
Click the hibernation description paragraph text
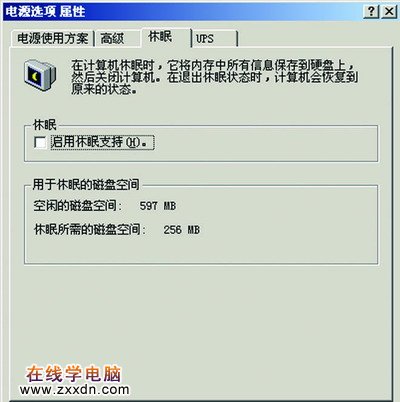point(214,77)
